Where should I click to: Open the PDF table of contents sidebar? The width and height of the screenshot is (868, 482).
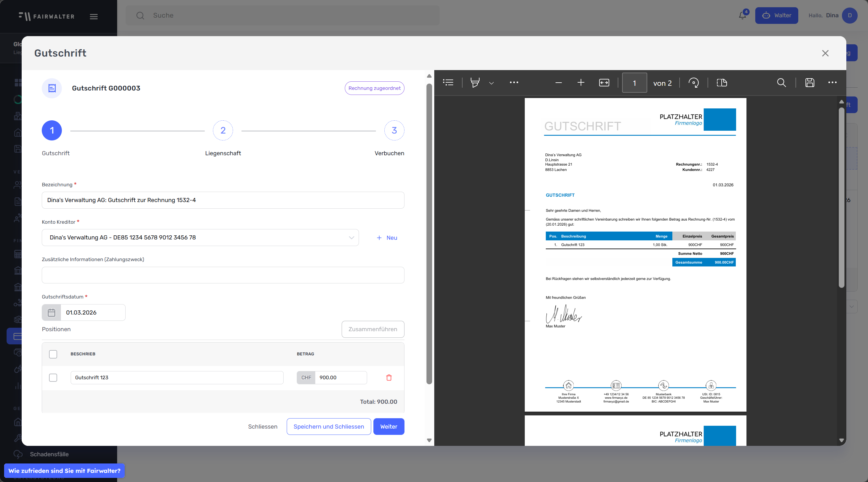click(448, 83)
